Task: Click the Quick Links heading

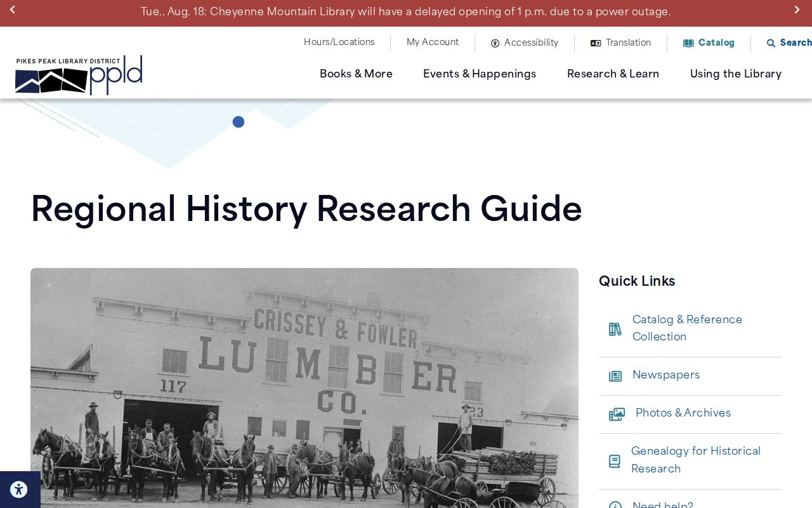Action: 637,281
